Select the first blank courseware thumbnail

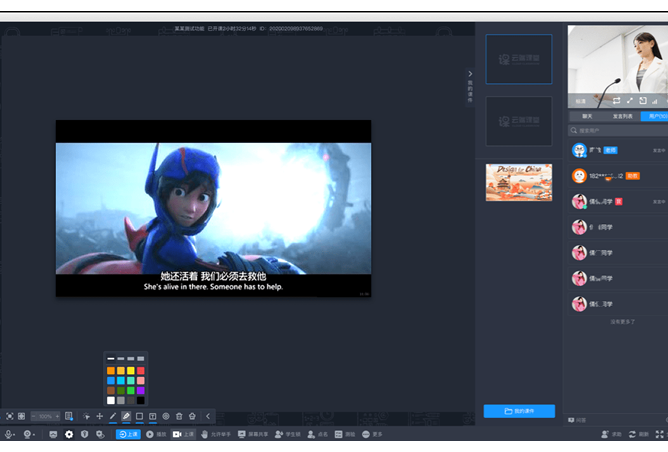click(x=519, y=59)
